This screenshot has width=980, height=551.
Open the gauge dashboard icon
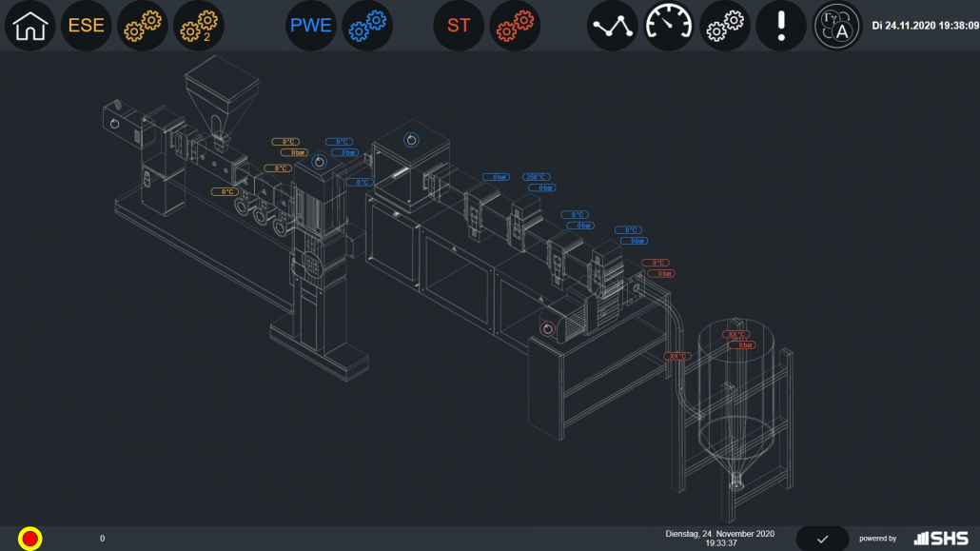point(670,26)
